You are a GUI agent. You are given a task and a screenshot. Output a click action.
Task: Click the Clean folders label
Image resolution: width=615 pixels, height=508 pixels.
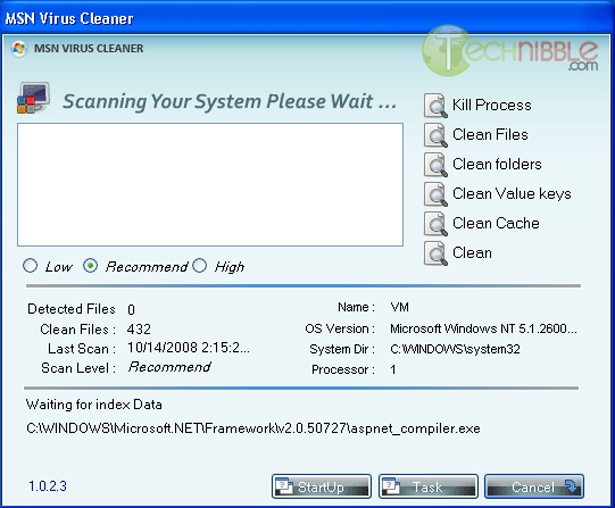(497, 164)
